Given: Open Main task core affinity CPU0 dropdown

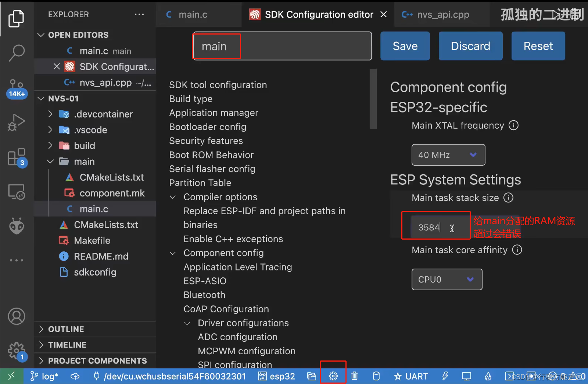Looking at the screenshot, I should [x=447, y=279].
